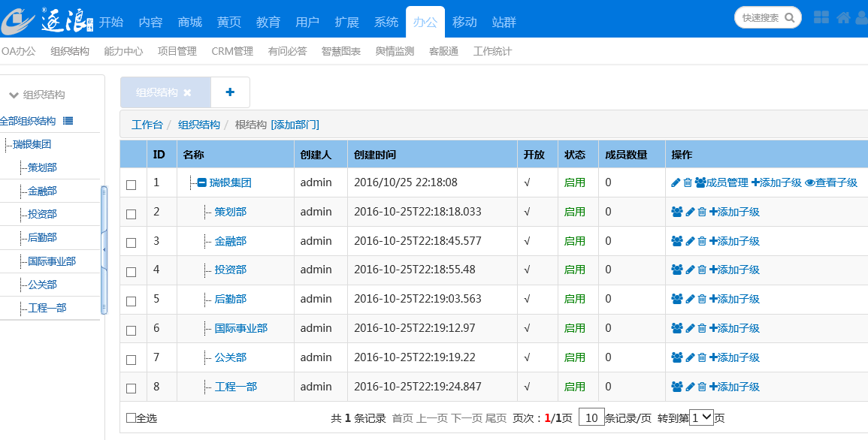Check the box for 工程一部 row
Viewport: 868px width, 440px height.
pos(132,389)
